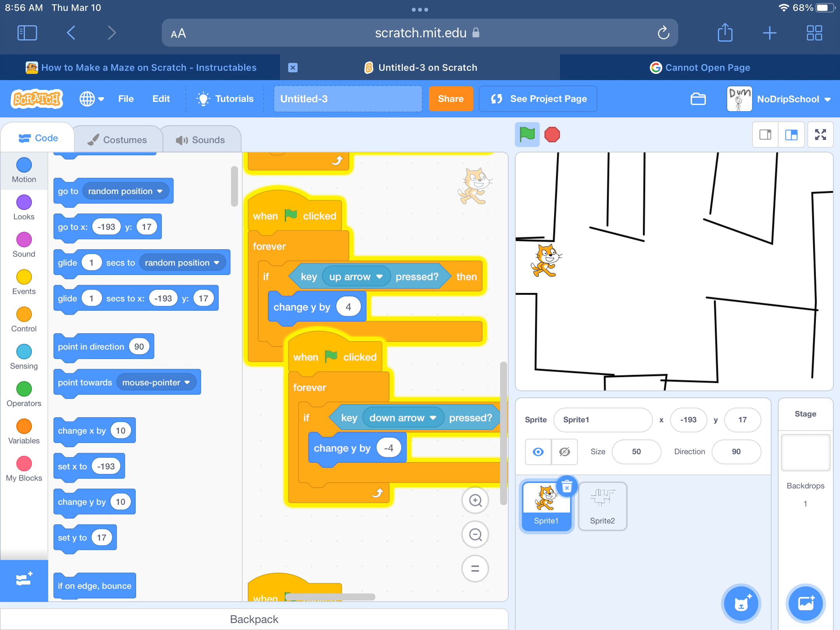Click the orange Share button
Screen dimensions: 840x630
(x=451, y=99)
